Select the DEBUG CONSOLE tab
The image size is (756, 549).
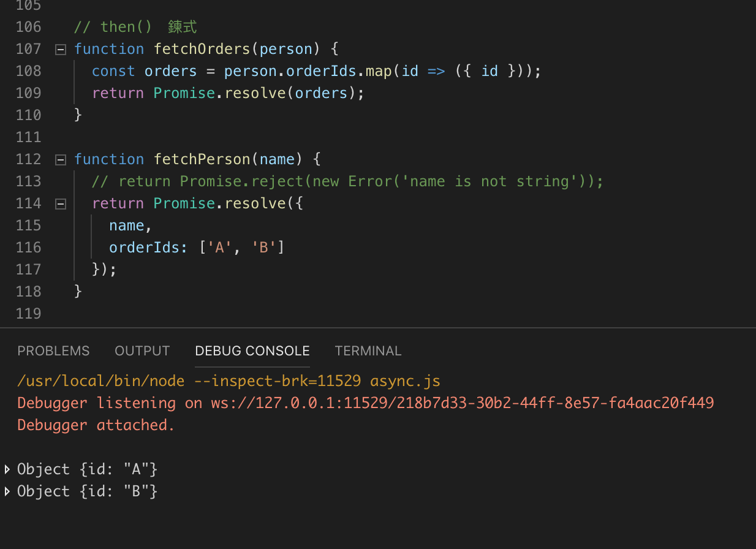click(x=252, y=350)
